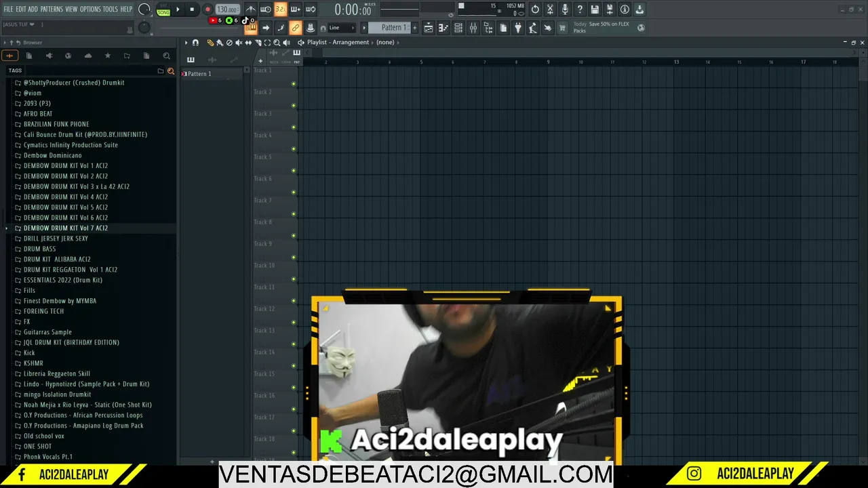The width and height of the screenshot is (868, 488).
Task: Expand the KSHMR folder
Action: pos(33,363)
